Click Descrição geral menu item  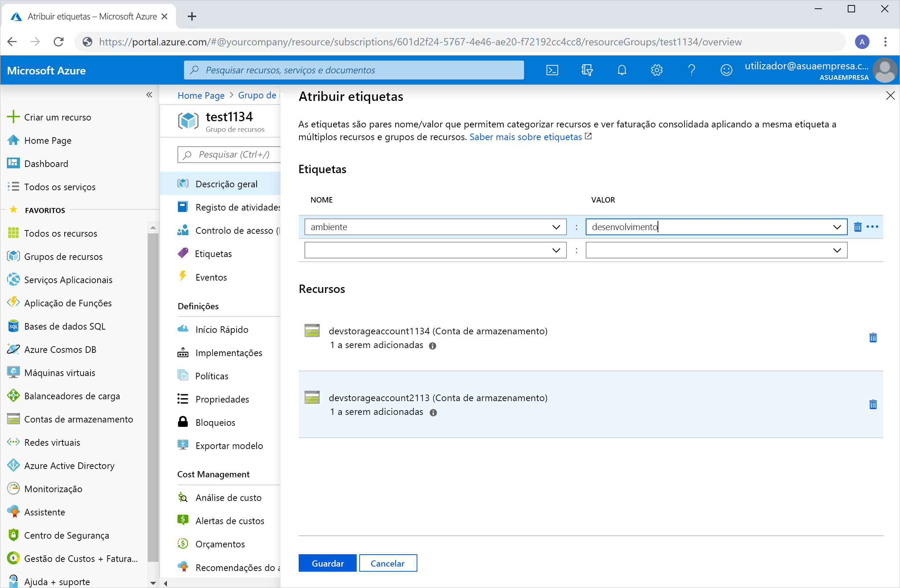227,184
